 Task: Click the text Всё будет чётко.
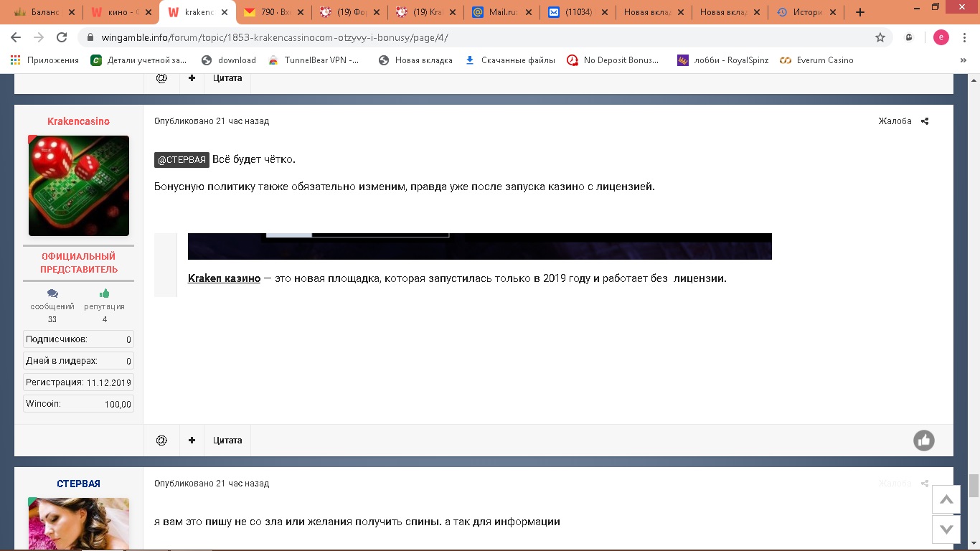click(x=254, y=159)
